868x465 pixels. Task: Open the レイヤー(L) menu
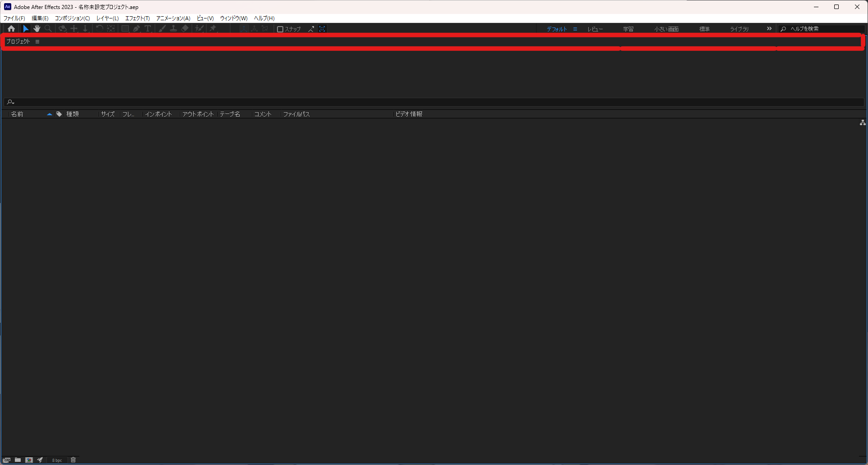[108, 18]
